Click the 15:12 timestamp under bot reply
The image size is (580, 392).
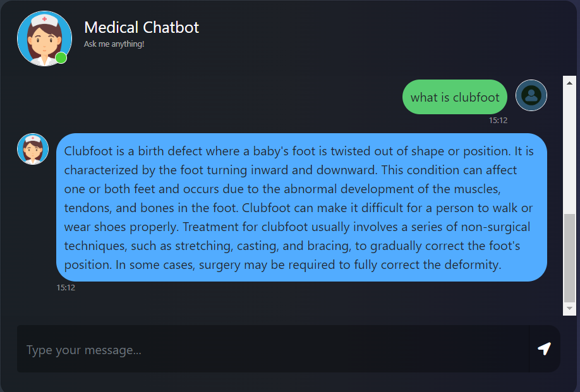66,288
